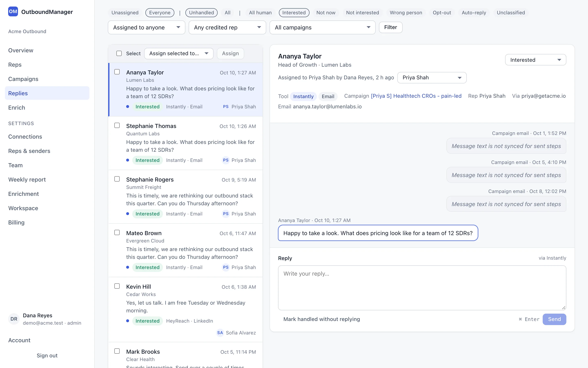Check the Mark Brooks reply checkbox
The height and width of the screenshot is (368, 588).
click(x=117, y=351)
